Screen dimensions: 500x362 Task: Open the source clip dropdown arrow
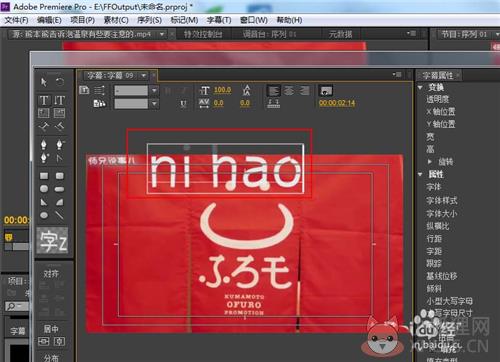click(162, 34)
